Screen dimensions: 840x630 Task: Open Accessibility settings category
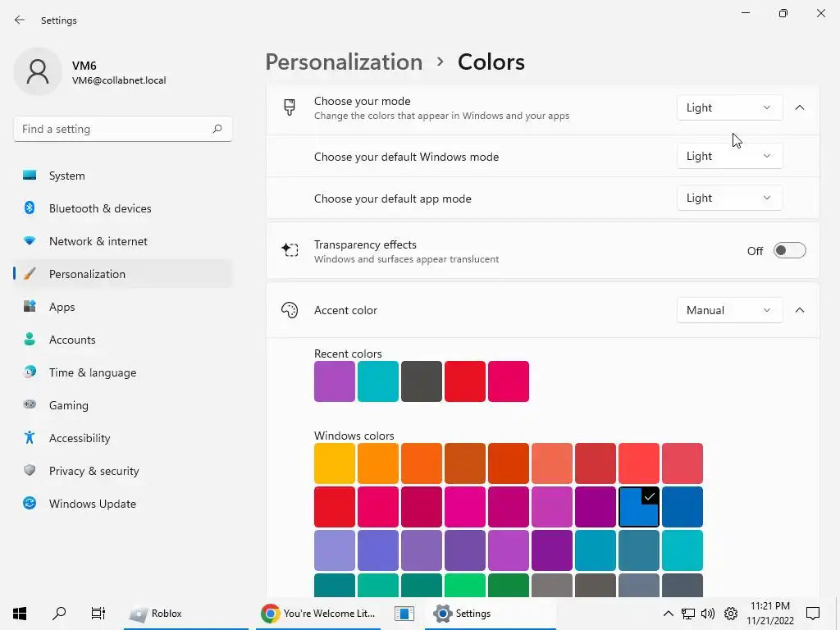coord(123,438)
